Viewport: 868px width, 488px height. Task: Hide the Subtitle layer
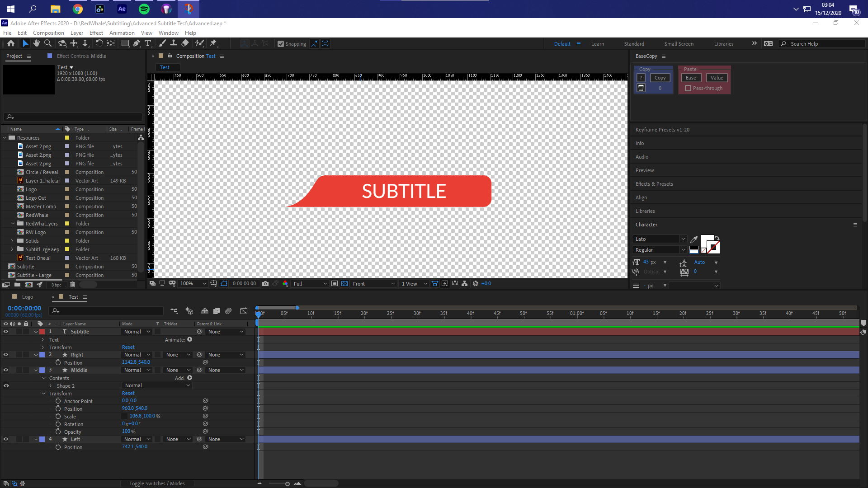[6, 331]
